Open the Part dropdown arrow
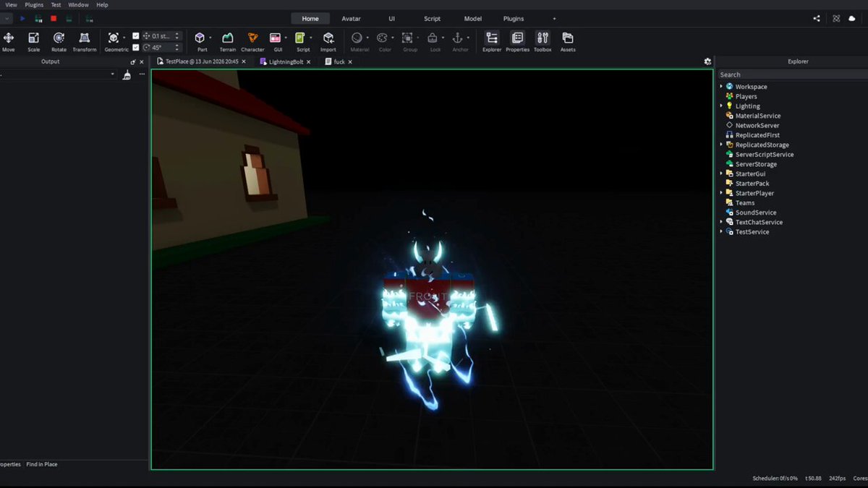This screenshot has height=488, width=868. 210,38
